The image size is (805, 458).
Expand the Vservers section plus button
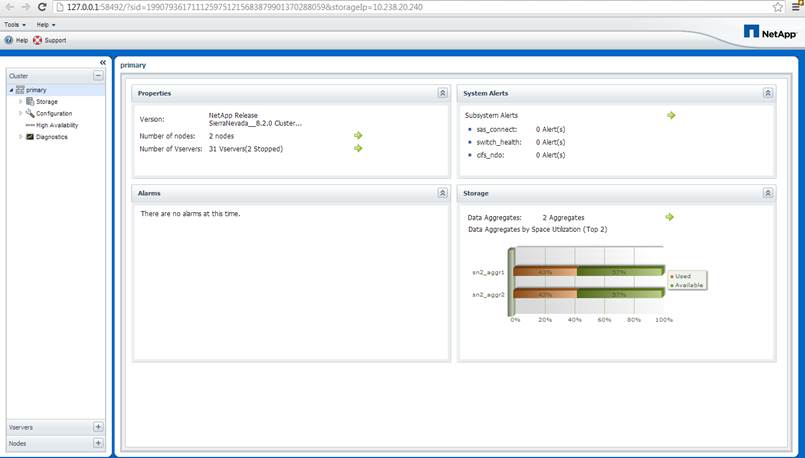point(98,427)
